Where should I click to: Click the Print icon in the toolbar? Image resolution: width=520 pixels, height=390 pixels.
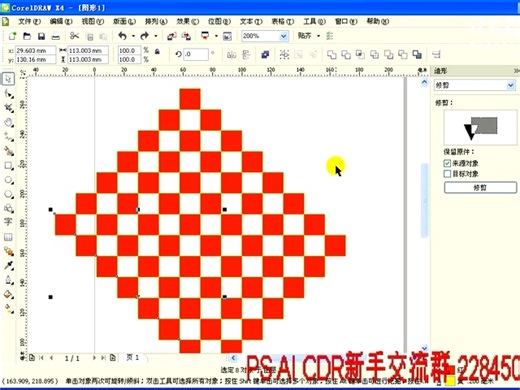click(55, 36)
